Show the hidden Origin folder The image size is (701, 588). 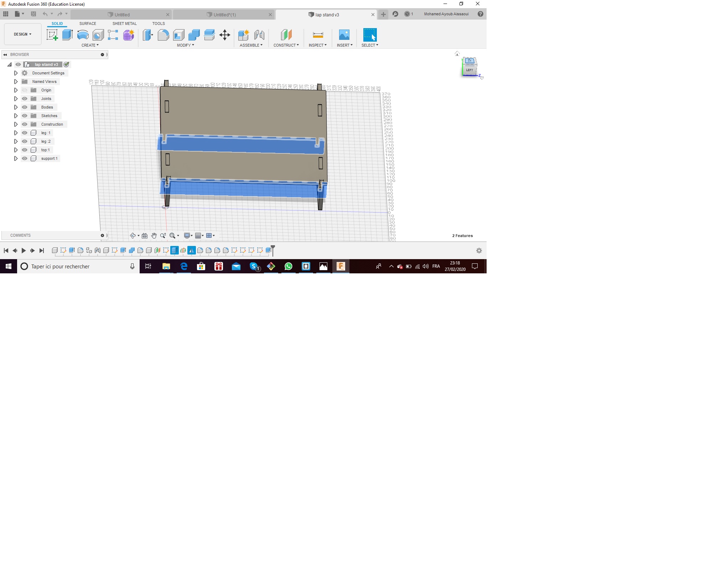click(25, 90)
